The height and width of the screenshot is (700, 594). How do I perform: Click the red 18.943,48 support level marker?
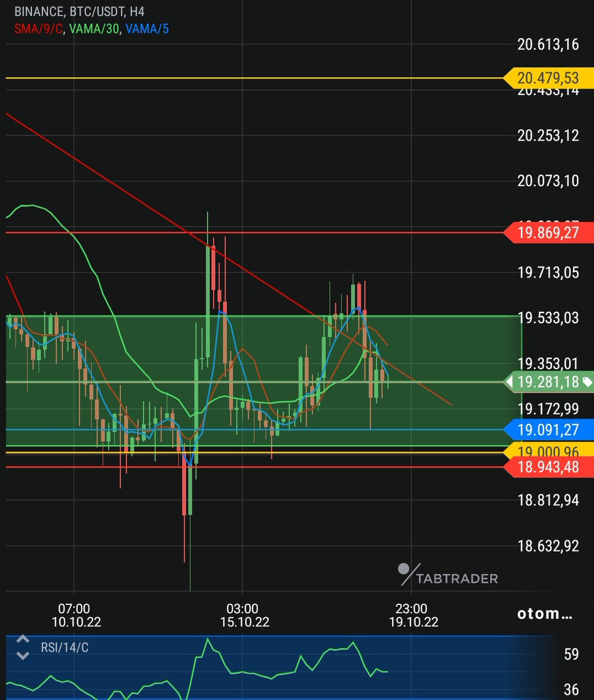[548, 467]
